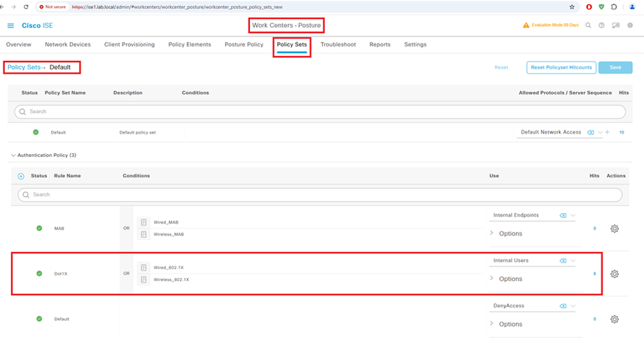Open the Troubleshoot tab

pyautogui.click(x=338, y=44)
